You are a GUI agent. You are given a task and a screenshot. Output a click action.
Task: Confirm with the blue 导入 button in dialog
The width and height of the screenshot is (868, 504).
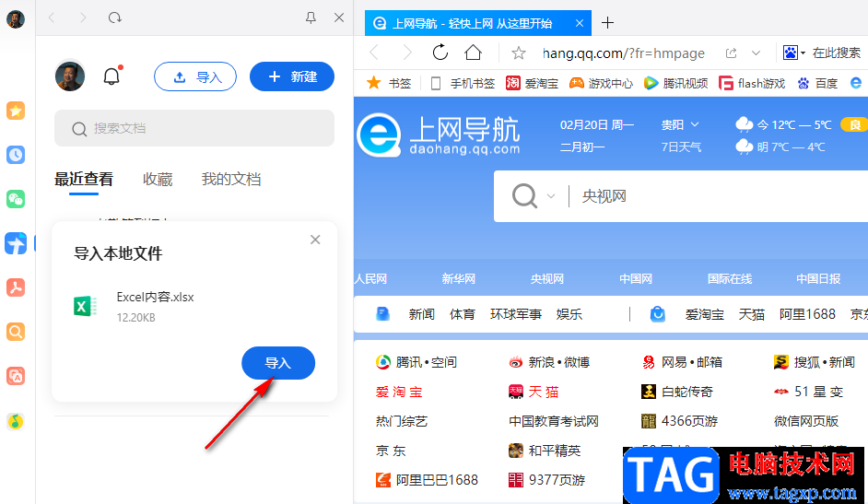pyautogui.click(x=278, y=363)
